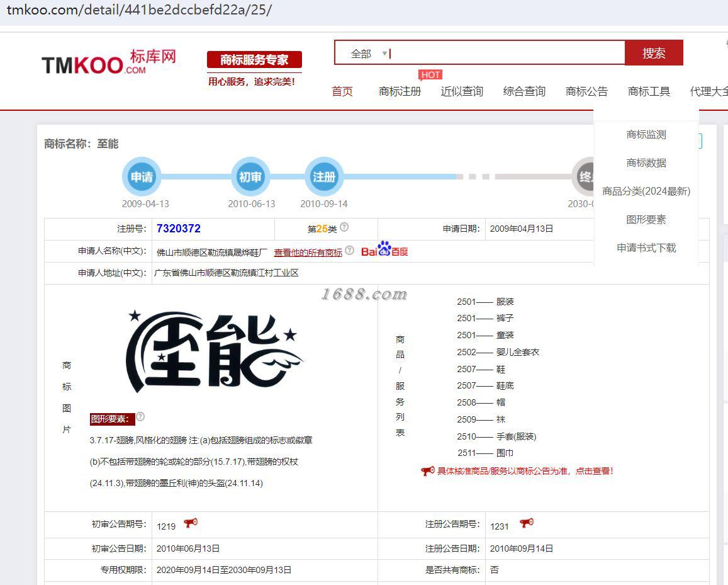Screen dimensions: 728x585
Task: Click the 注册 timeline stage circle
Action: (323, 177)
